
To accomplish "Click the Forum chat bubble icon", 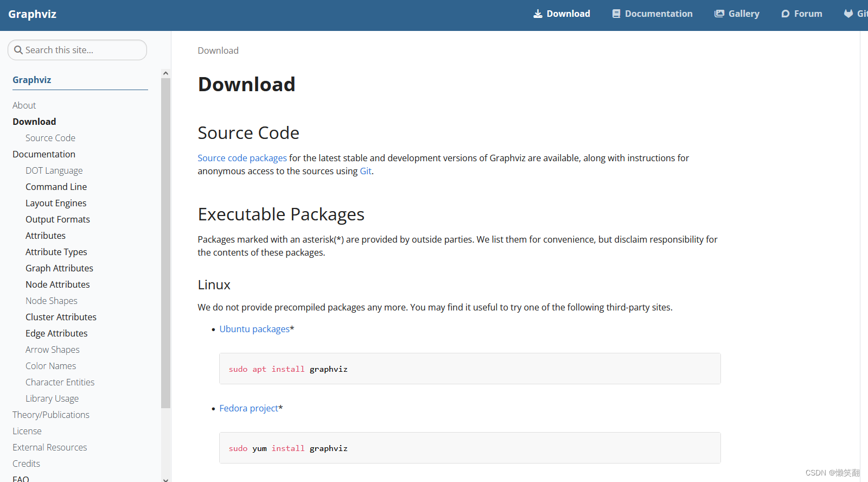I will point(786,14).
